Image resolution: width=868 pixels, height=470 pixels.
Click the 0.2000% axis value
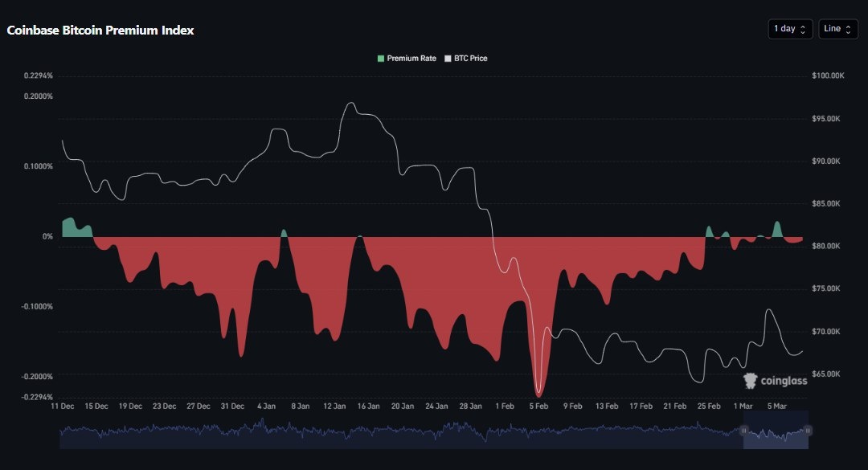coord(39,96)
